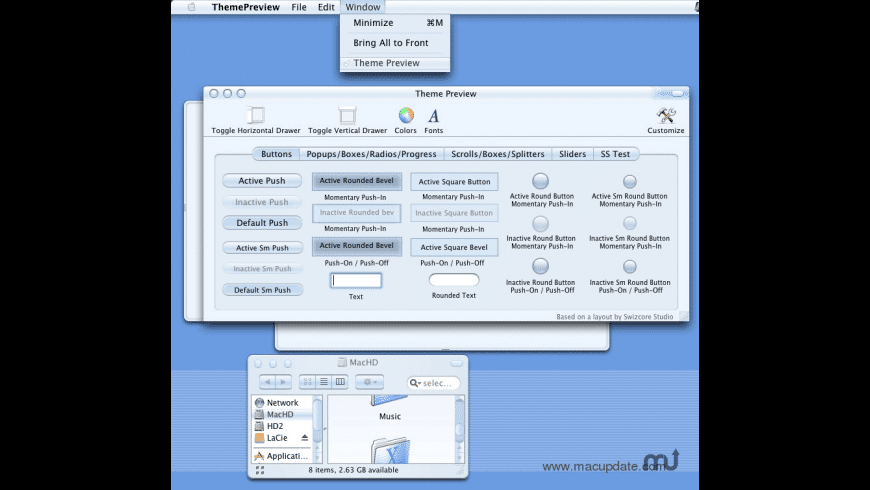Click Toggle Horizontal Drawer toolbar icon
870x490 pixels.
click(x=256, y=115)
